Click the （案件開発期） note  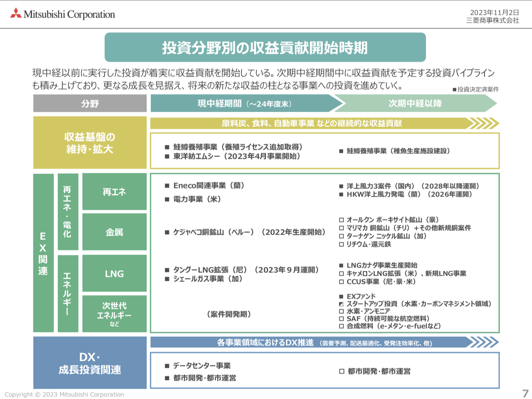[x=229, y=314]
